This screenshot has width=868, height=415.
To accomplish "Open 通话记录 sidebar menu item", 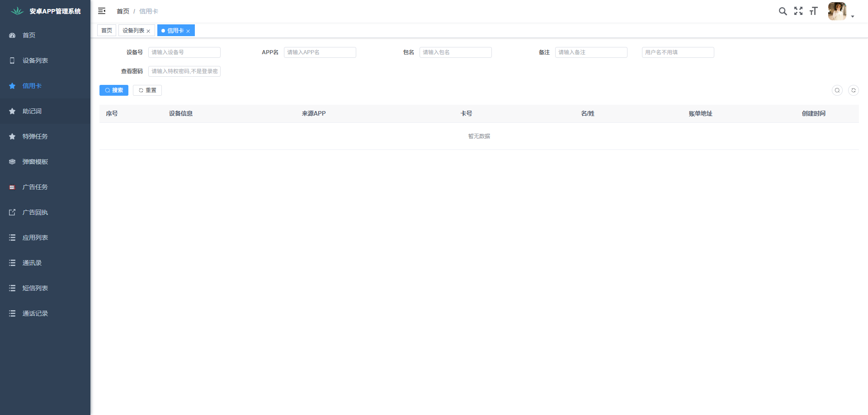I will 45,313.
